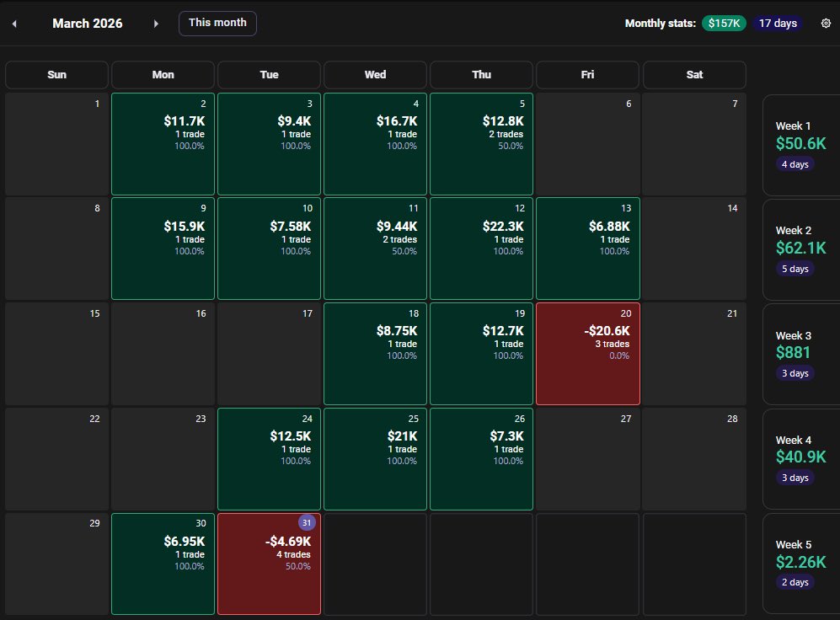Click the 17 days monthly badge
This screenshot has height=620, width=840.
point(778,23)
